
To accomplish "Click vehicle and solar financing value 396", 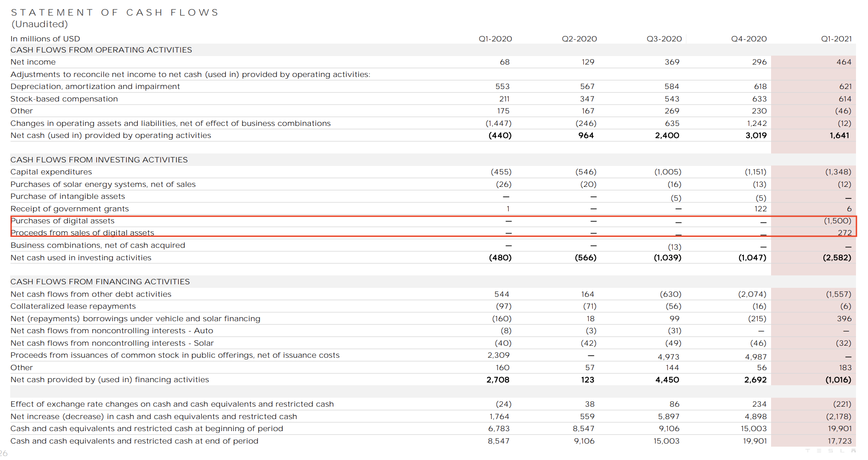I will 844,319.
